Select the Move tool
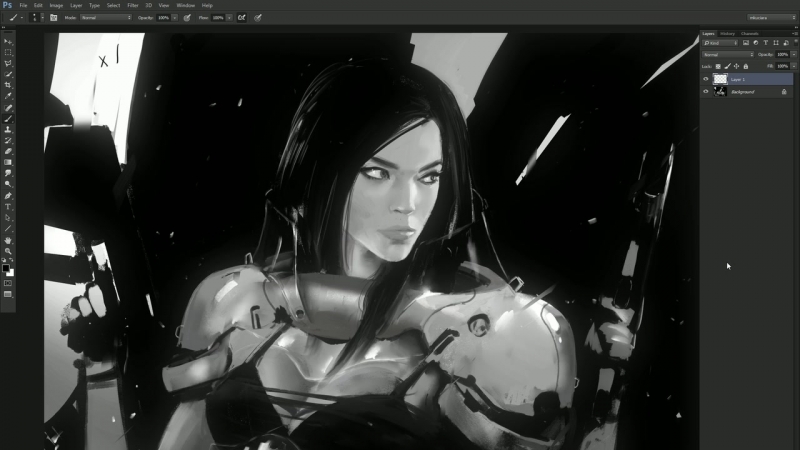 click(8, 42)
